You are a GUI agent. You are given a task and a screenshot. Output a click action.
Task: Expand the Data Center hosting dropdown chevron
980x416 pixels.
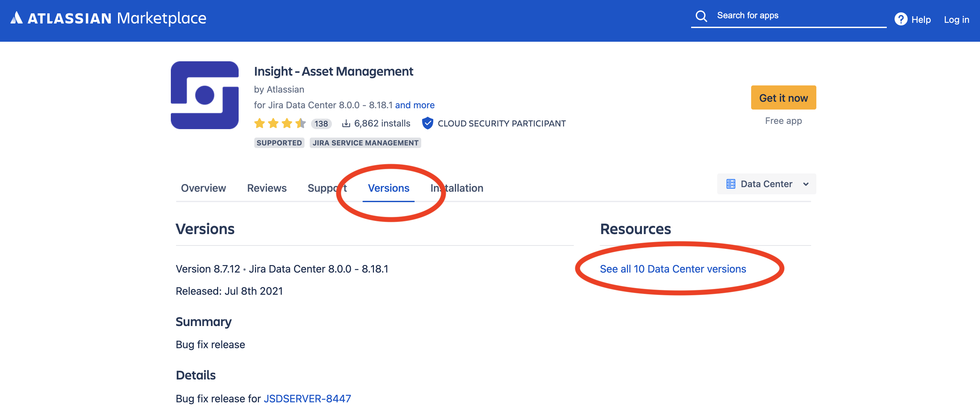805,184
